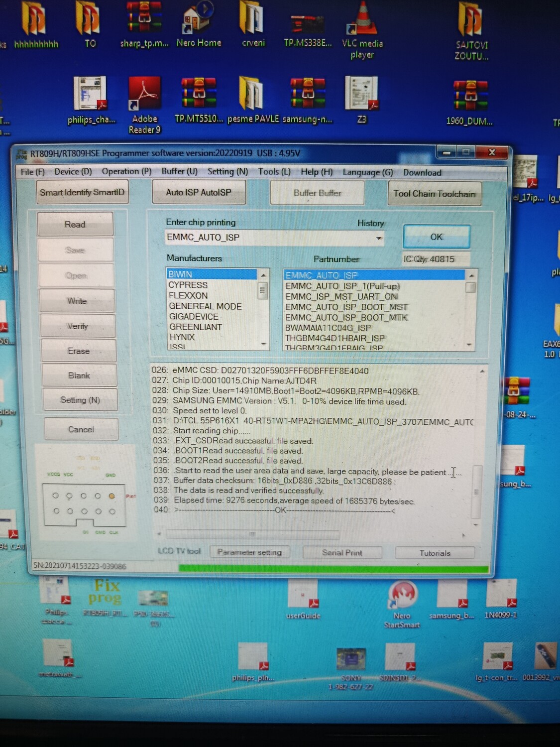The width and height of the screenshot is (560, 747).
Task: Open the Operation (P) menu
Action: tap(126, 171)
